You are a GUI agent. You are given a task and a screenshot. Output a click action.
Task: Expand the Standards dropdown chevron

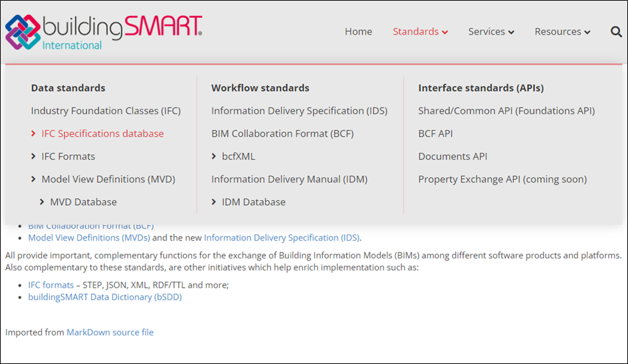(445, 33)
